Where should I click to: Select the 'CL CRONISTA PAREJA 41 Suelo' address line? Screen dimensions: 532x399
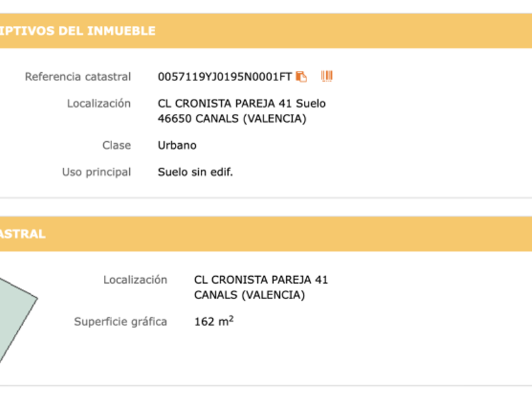pos(241,103)
